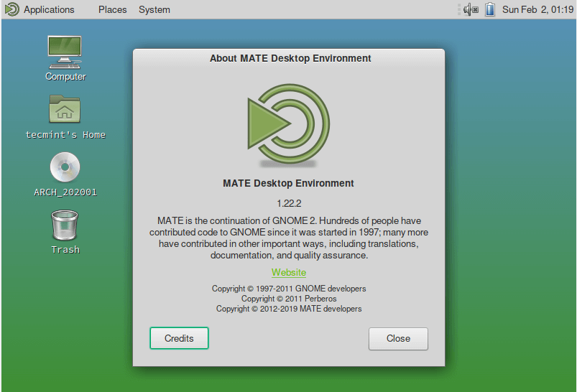Click the 'Copyright © 2012-2019 MATE developers' line
Image resolution: width=577 pixels, height=392 pixels.
pyautogui.click(x=289, y=309)
